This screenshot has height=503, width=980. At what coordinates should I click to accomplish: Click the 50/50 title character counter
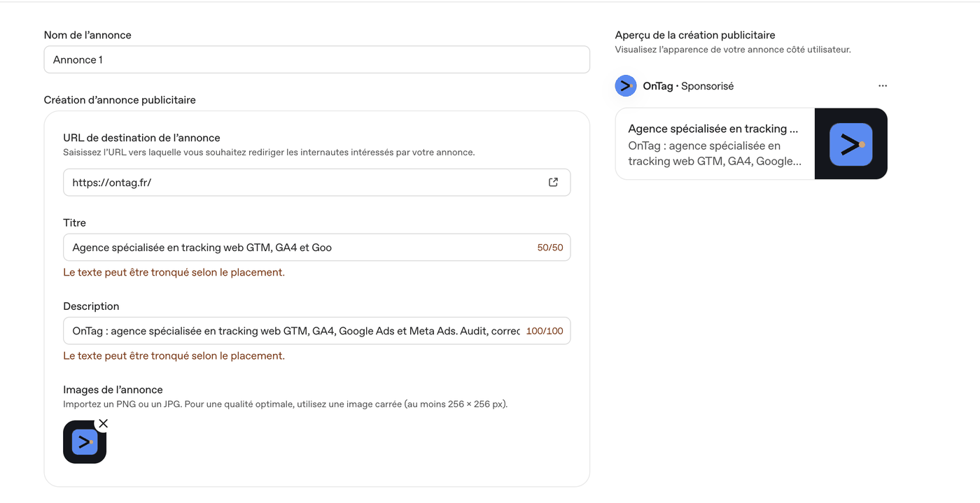(550, 248)
